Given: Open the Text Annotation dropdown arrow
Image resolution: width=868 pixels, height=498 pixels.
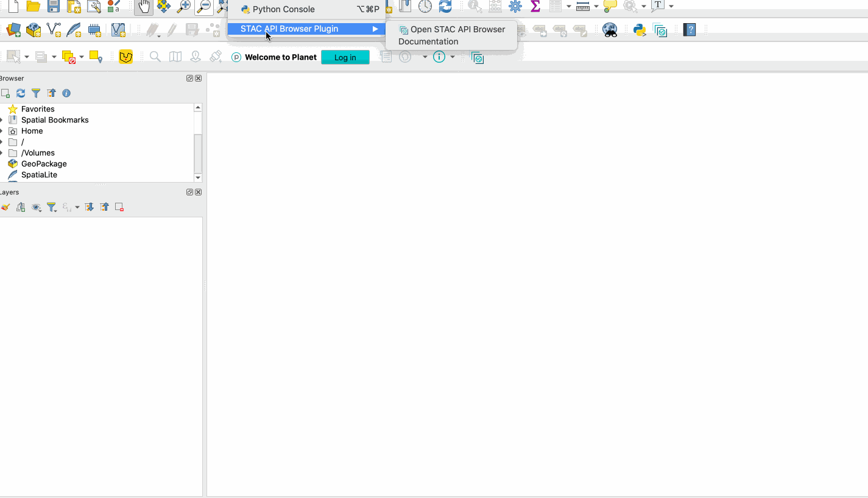Looking at the screenshot, I should click(671, 7).
